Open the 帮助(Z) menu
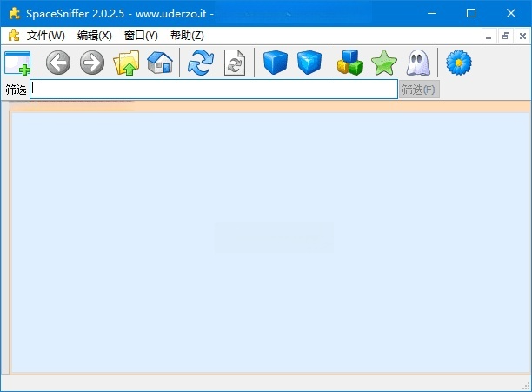Screen dimensions: 532x392 tap(187, 36)
